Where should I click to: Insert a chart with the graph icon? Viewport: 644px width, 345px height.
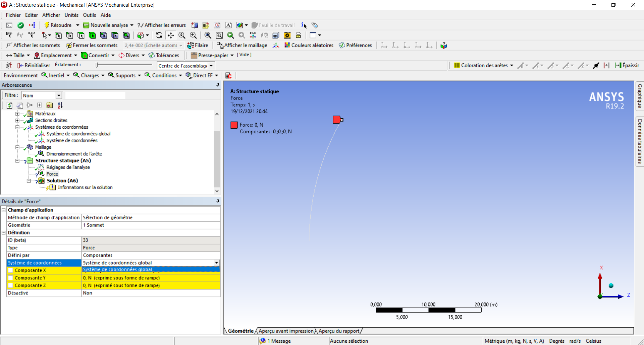point(217,25)
